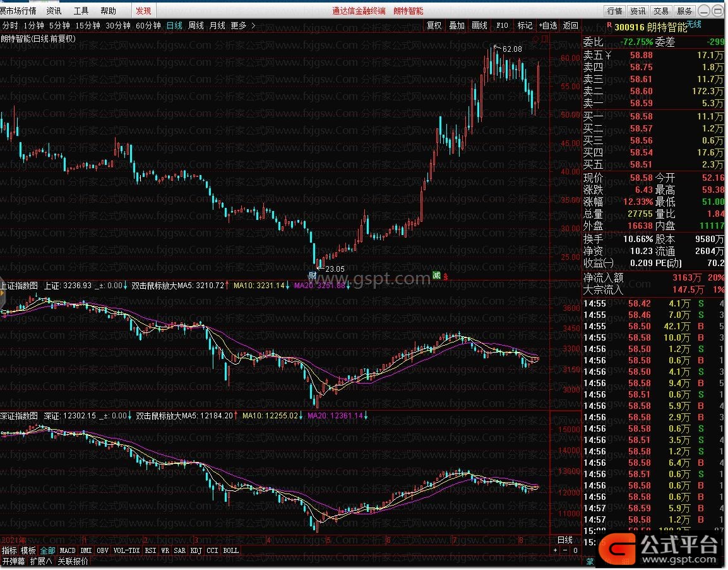Click the red R margin-trading icon

click(x=609, y=25)
